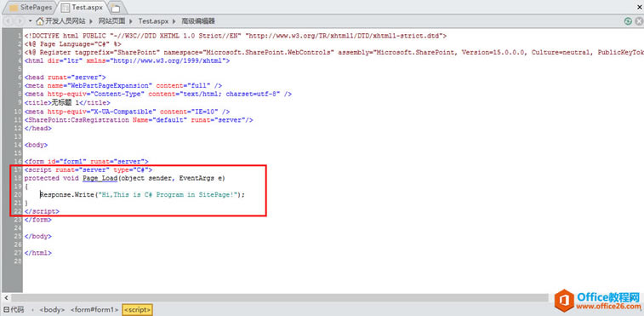The width and height of the screenshot is (644, 316).
Task: Open the navigation history dropdown arrow
Action: (x=30, y=21)
